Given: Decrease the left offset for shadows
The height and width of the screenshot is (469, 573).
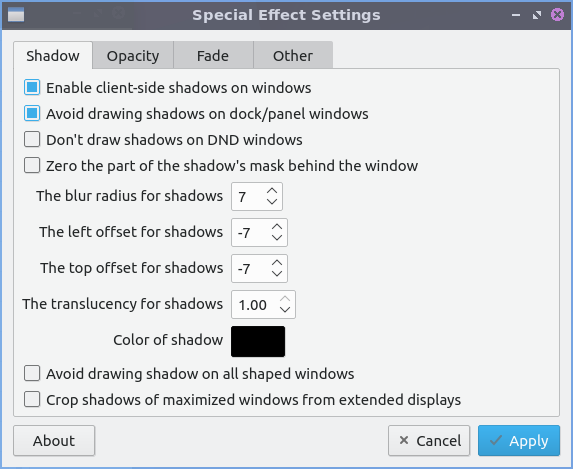Looking at the screenshot, I should click(x=277, y=238).
